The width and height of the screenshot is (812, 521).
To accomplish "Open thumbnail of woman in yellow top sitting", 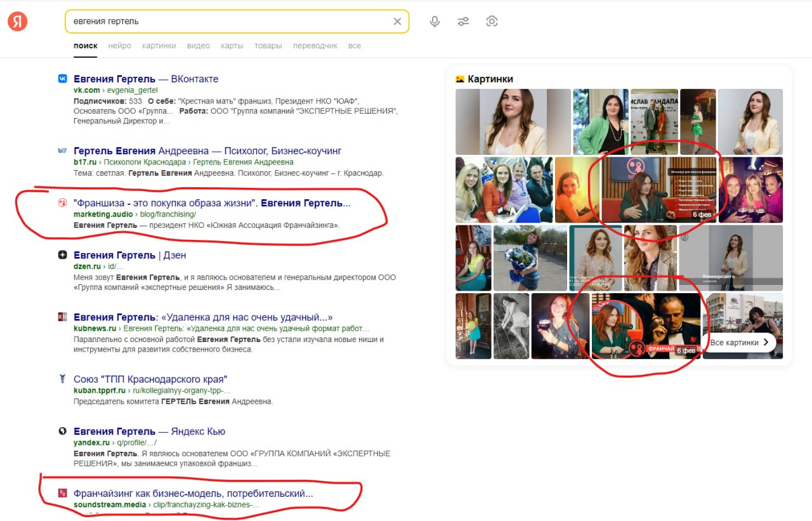I will (473, 258).
